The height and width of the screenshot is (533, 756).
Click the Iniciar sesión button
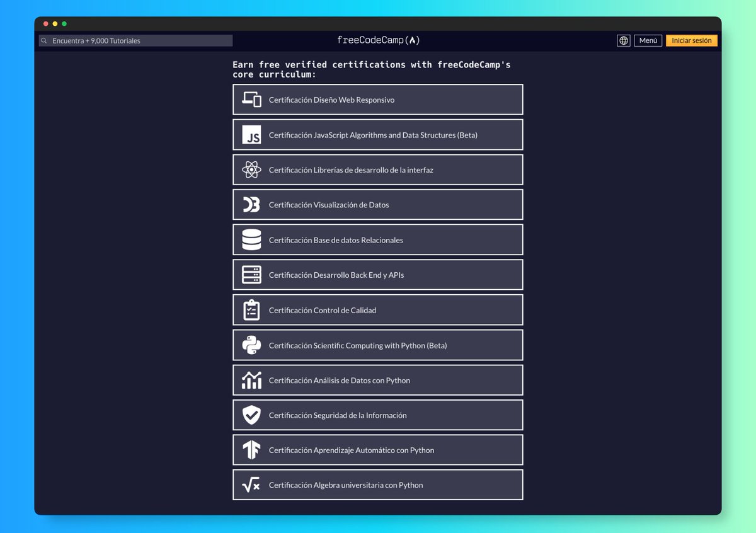692,40
